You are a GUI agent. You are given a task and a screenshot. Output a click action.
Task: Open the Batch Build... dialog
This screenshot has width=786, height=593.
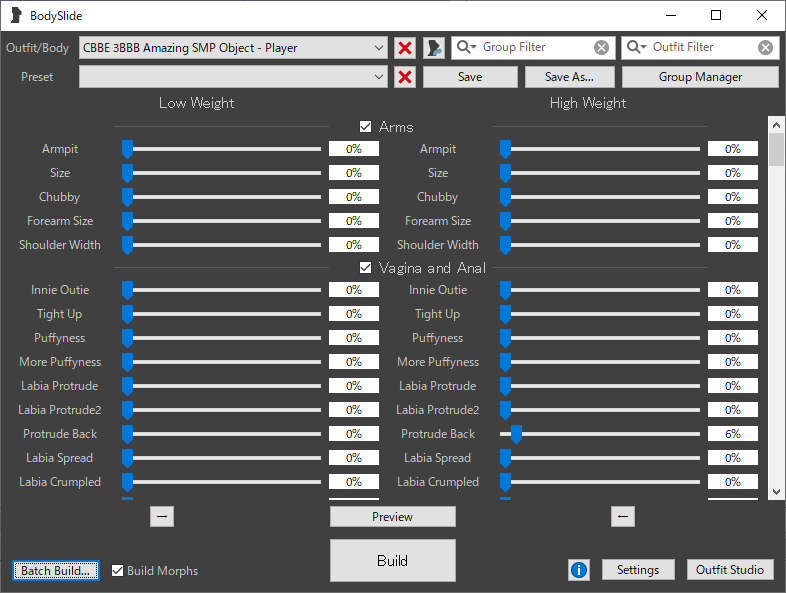pyautogui.click(x=56, y=570)
